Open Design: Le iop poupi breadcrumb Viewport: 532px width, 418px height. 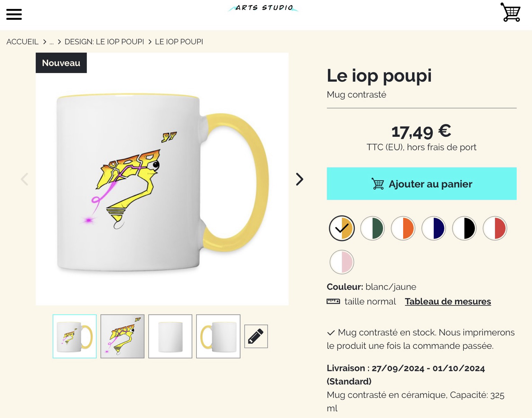[x=104, y=42]
